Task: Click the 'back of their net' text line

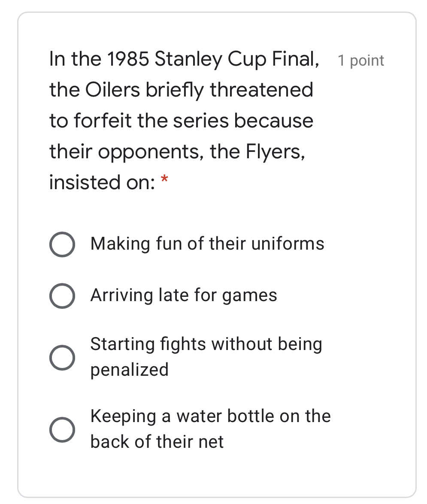Action: (157, 442)
